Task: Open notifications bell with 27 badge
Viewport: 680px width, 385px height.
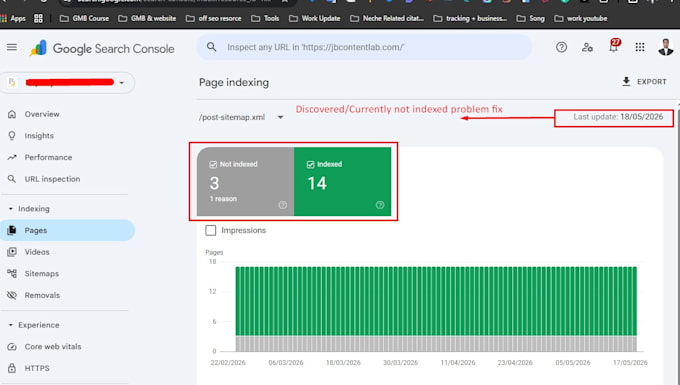Action: [x=614, y=46]
